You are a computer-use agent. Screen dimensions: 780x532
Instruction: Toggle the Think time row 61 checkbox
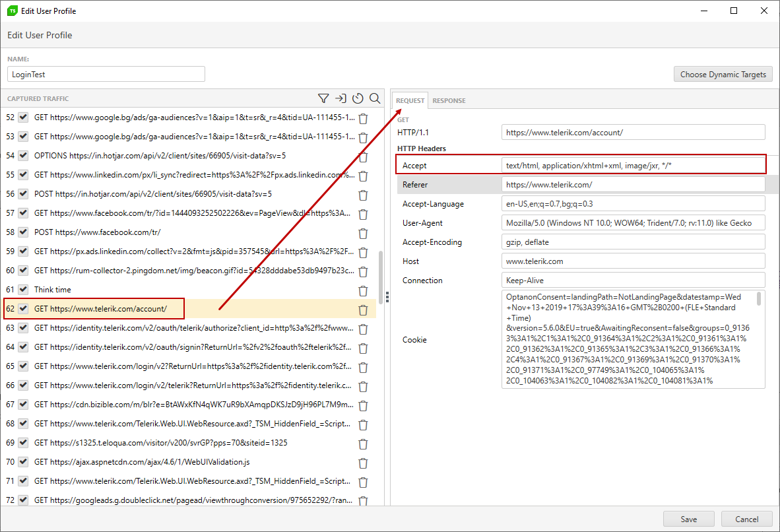click(23, 289)
